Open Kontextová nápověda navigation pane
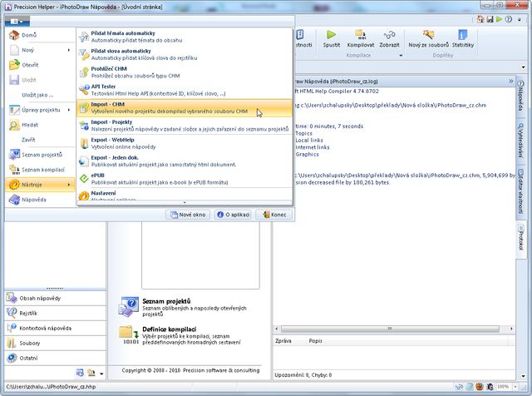 click(55, 328)
